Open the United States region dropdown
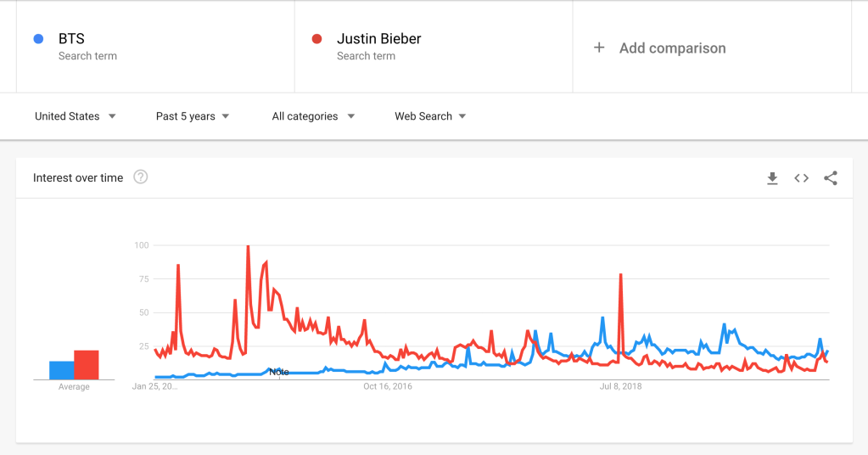868x455 pixels. click(76, 116)
